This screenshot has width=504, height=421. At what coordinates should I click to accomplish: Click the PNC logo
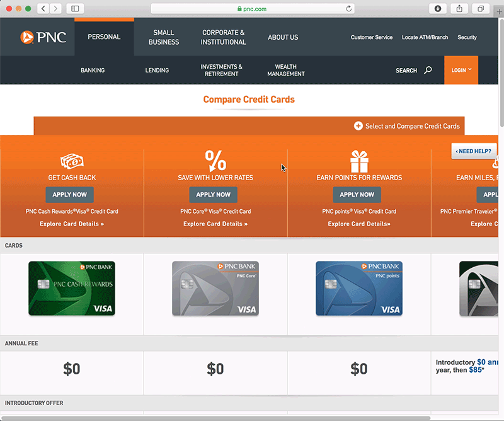point(43,37)
